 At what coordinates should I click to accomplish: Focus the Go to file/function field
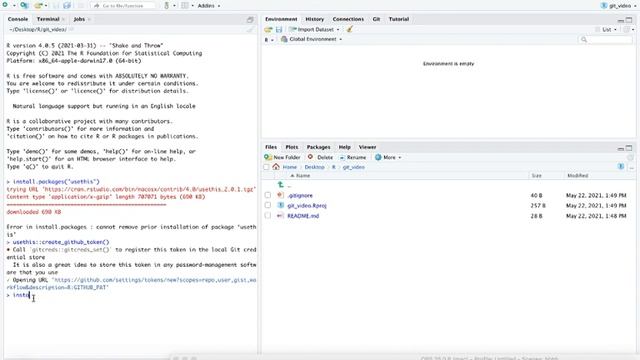[123, 6]
